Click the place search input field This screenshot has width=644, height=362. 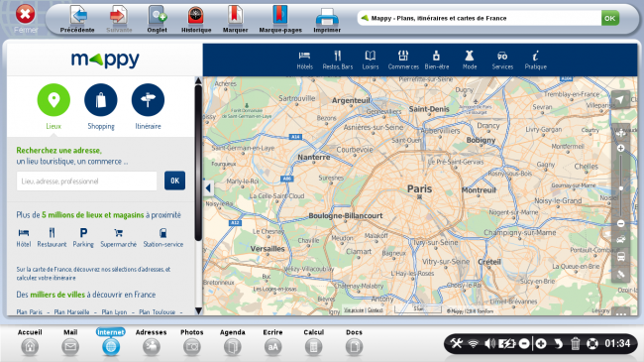86,181
